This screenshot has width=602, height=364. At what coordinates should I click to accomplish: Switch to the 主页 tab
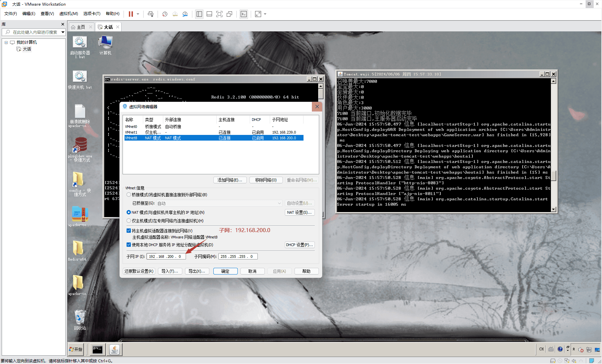pos(81,27)
